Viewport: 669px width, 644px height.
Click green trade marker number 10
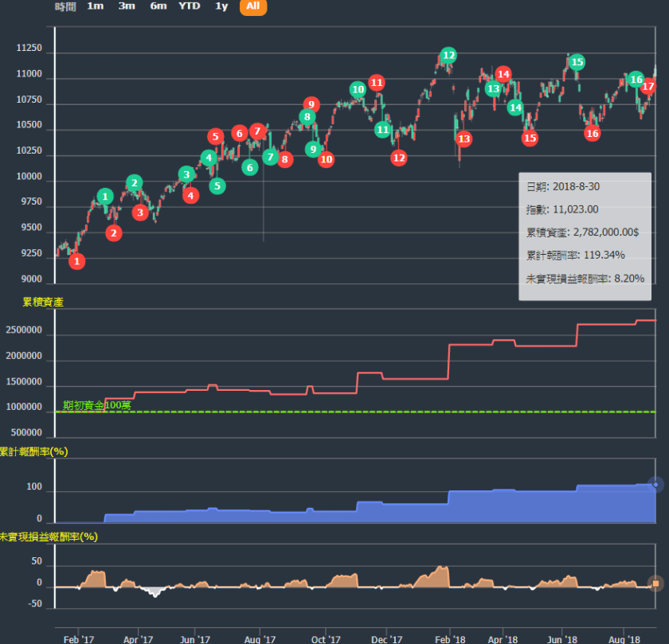[x=358, y=90]
